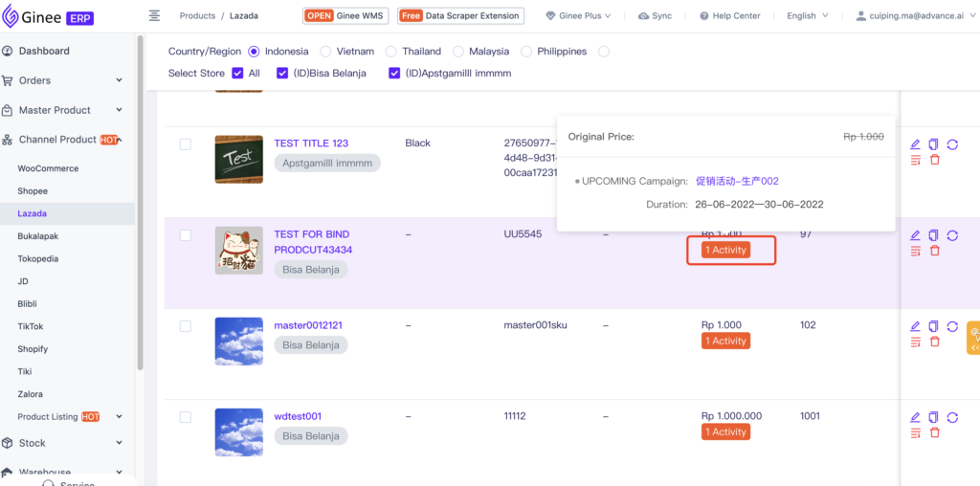
Task: Click the sidebar vertical scrollbar
Action: tap(140, 203)
